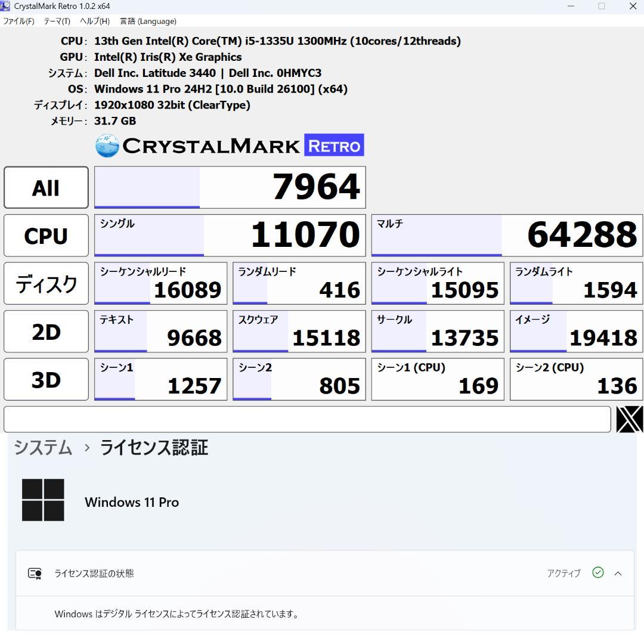644x644 pixels.
Task: Click the スクウェア score 15118
Action: point(299,332)
